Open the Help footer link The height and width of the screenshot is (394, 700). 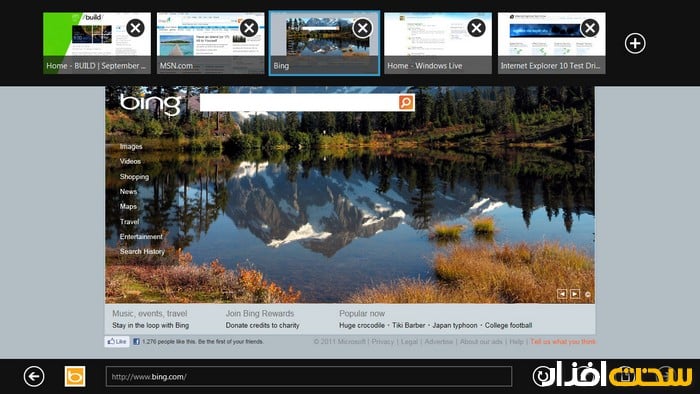(516, 341)
